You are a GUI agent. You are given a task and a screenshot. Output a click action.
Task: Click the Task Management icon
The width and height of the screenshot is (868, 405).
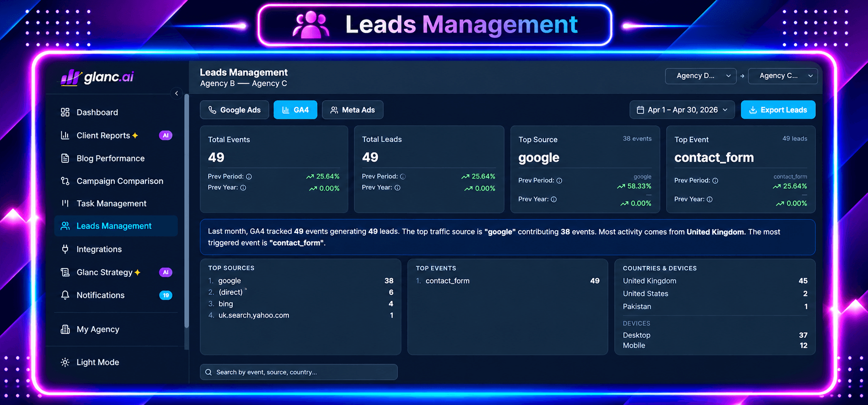point(65,203)
